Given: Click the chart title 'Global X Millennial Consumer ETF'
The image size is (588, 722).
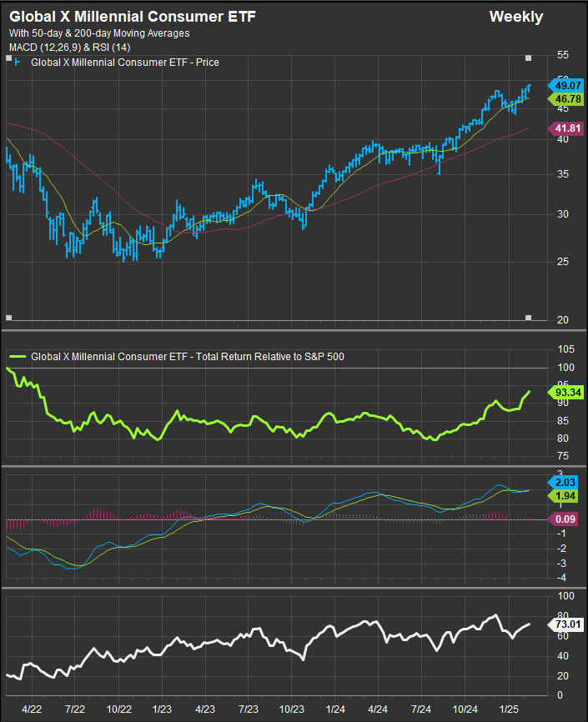Looking at the screenshot, I should click(133, 17).
